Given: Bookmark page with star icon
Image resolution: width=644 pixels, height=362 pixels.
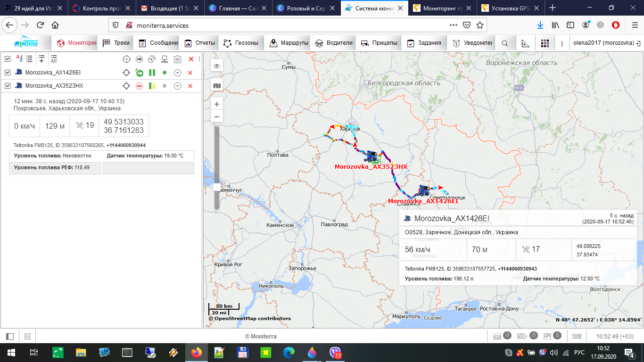Looking at the screenshot, I should pyautogui.click(x=479, y=25).
